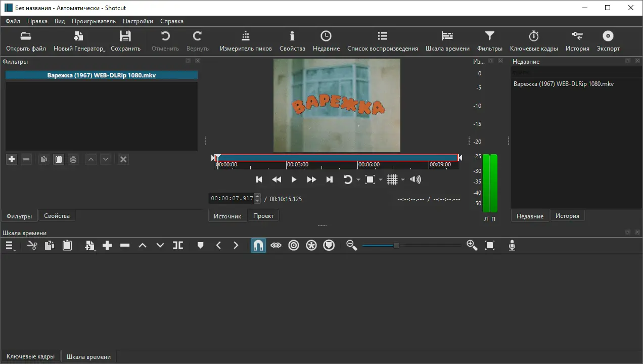Screen dimensions: 643x364
Task: Select Варежка (1967) file in Недавние list
Action: [563, 84]
